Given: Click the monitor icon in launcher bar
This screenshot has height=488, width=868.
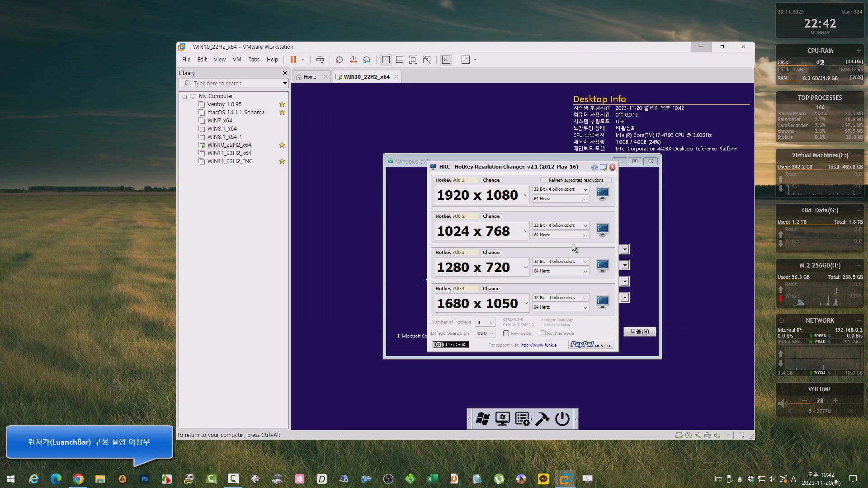Looking at the screenshot, I should 502,419.
